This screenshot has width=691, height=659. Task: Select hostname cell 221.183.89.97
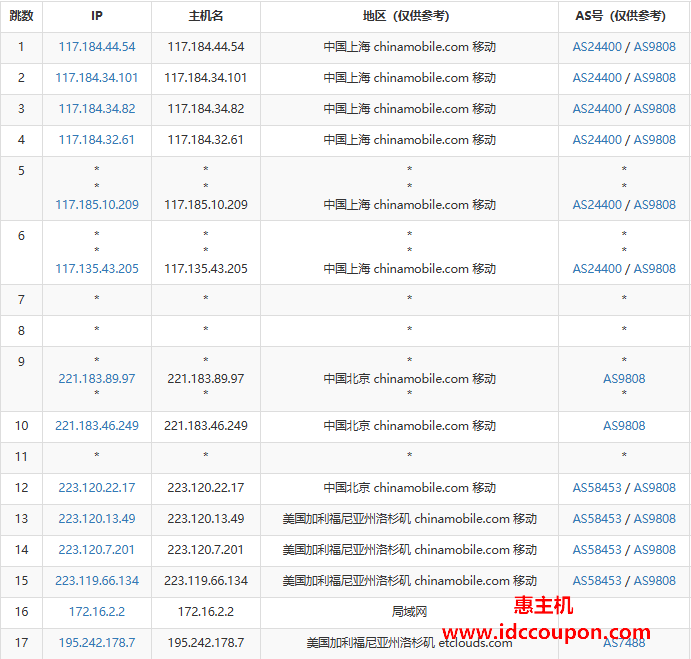click(x=206, y=379)
